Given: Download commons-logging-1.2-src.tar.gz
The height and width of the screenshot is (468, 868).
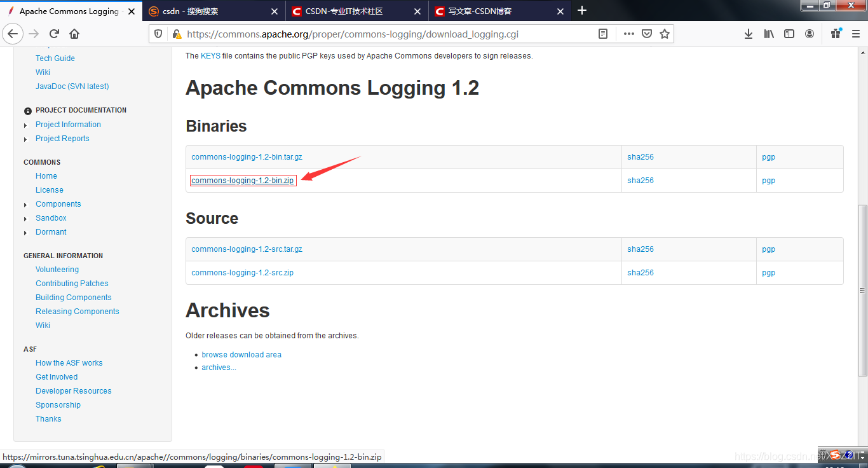Looking at the screenshot, I should tap(247, 249).
